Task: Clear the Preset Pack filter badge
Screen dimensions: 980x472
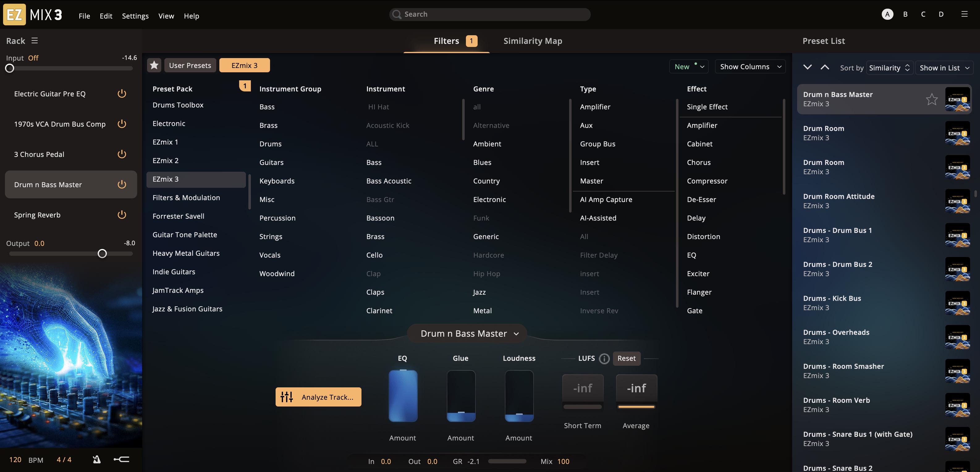Action: [x=245, y=86]
